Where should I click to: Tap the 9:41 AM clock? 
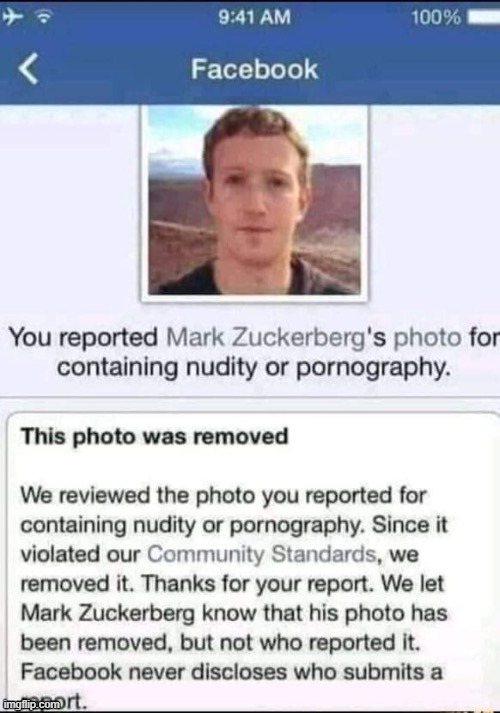(254, 18)
